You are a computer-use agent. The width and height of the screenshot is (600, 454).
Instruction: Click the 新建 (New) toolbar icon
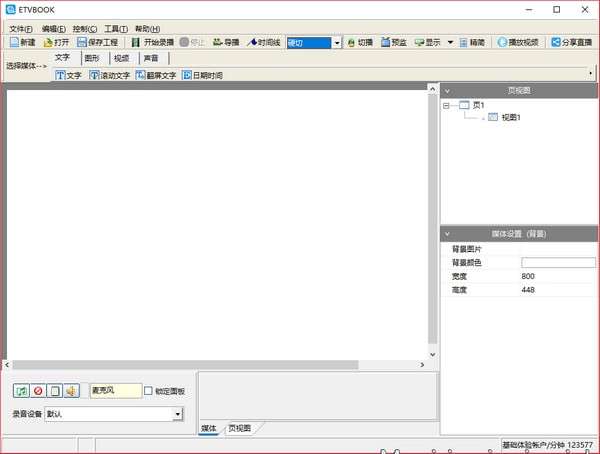(22, 43)
